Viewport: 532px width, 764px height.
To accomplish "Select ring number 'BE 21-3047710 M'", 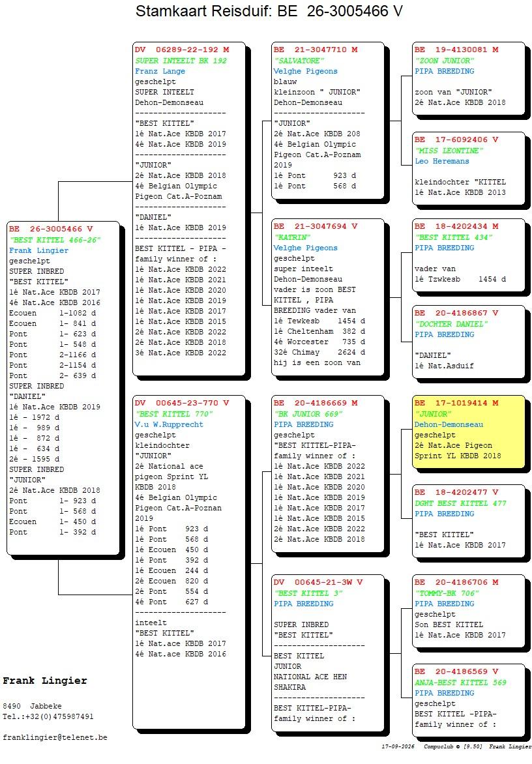I will click(x=316, y=49).
